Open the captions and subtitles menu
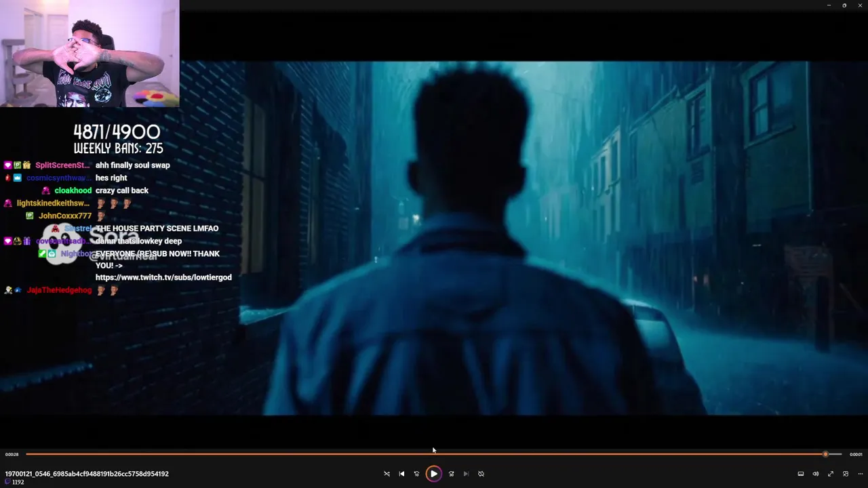 [800, 474]
